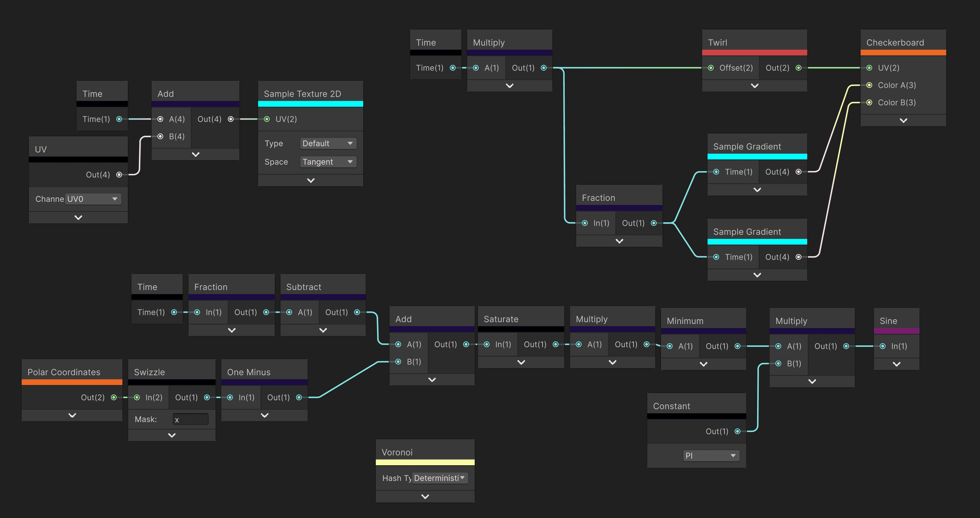
Task: Click the Sine node In(1) port
Action: tap(883, 346)
